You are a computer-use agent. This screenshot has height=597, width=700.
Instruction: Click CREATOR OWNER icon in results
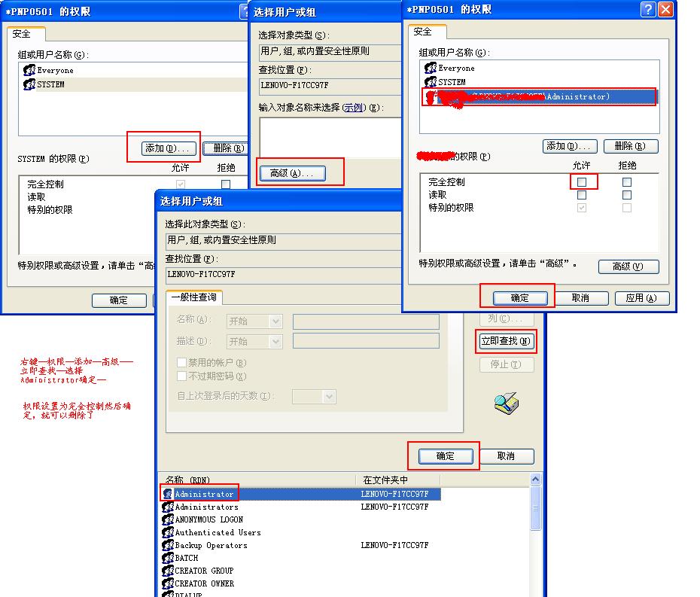[168, 583]
